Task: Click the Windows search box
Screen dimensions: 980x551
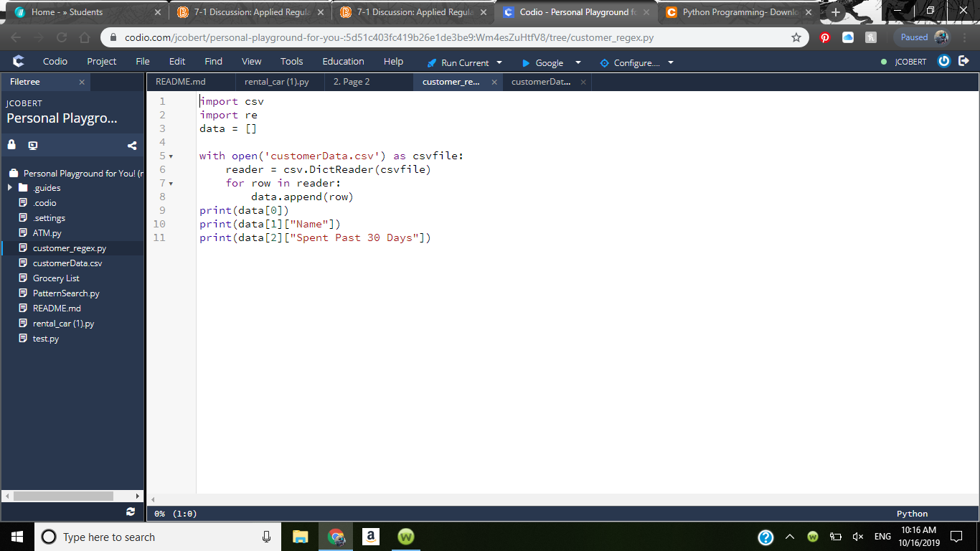Action: pyautogui.click(x=159, y=537)
